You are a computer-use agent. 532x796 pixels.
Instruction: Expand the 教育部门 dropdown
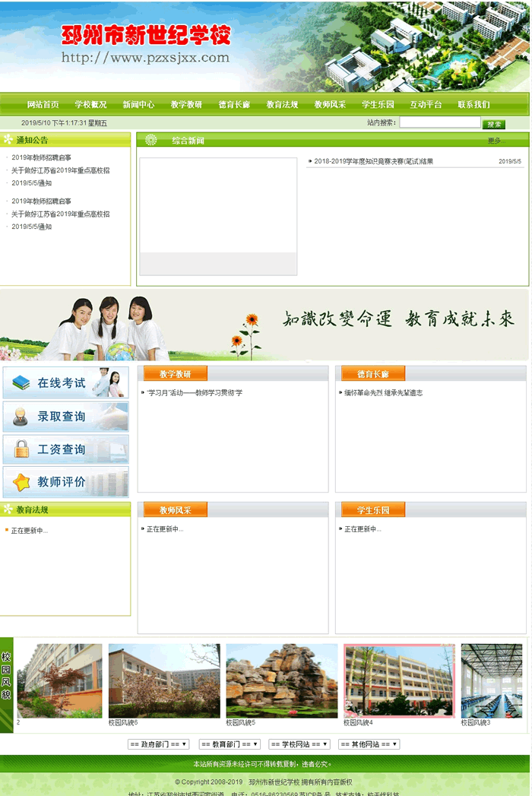[x=230, y=744]
